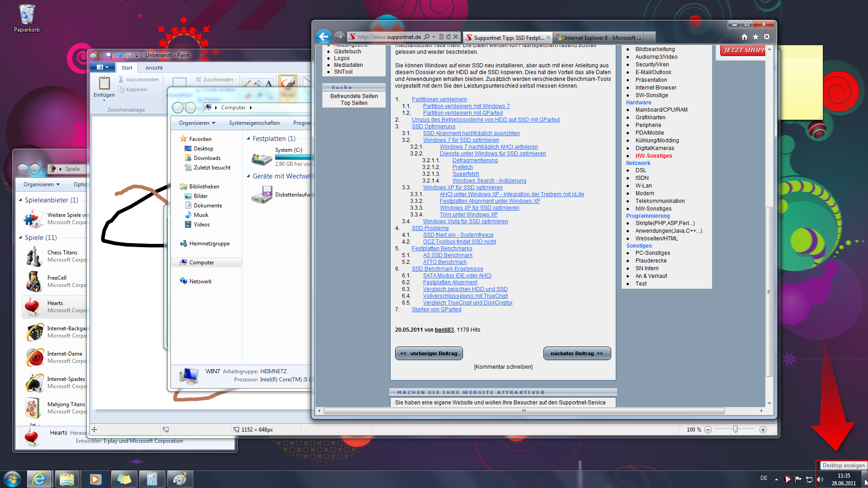Click the Paint zoom slider handle

(735, 429)
